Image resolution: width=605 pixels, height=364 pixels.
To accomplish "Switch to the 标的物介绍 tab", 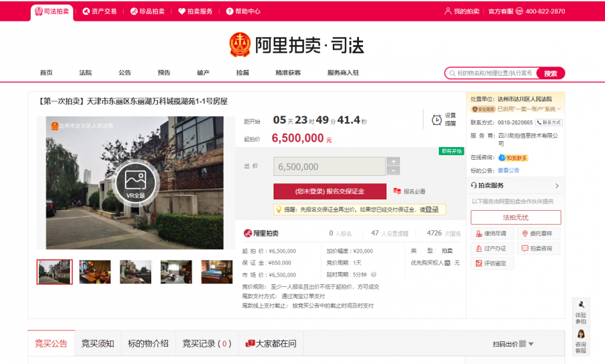I will tap(149, 344).
